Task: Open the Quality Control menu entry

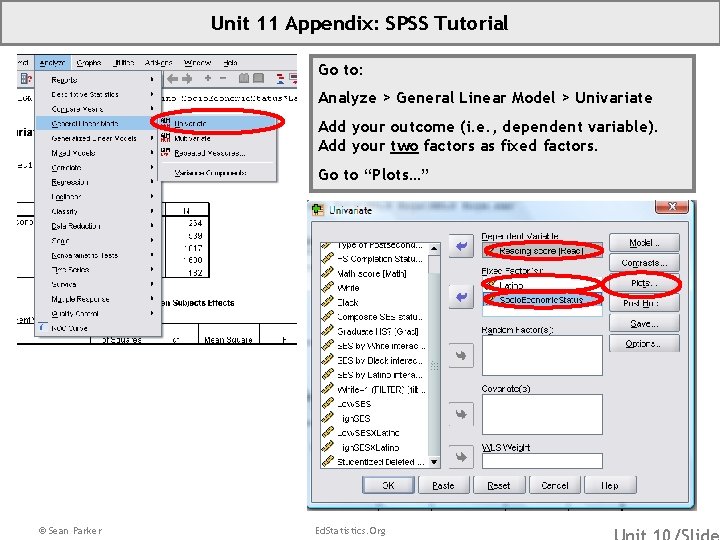Action: click(98, 314)
